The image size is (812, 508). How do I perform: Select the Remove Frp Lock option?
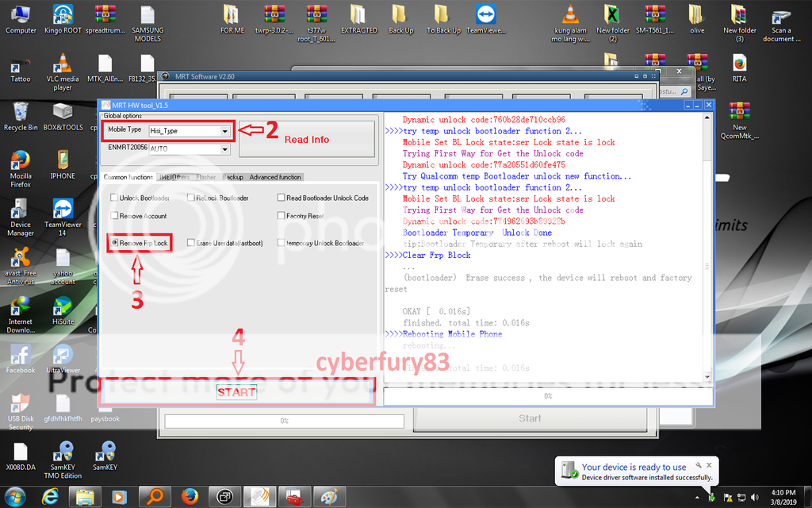114,243
